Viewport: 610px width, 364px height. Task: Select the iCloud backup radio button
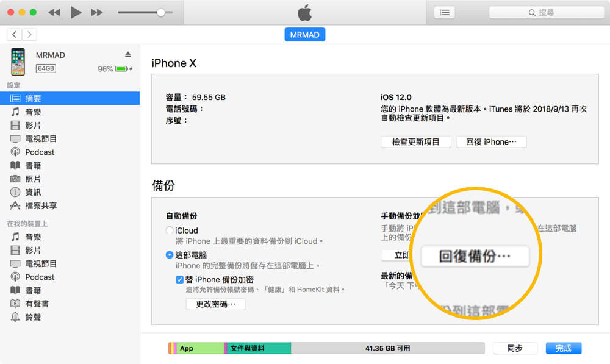169,230
